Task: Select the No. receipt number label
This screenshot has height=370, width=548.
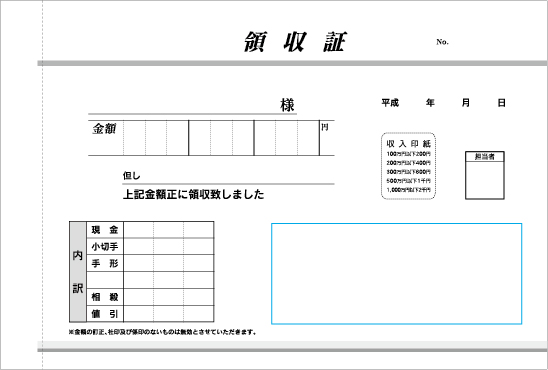Action: coord(442,42)
